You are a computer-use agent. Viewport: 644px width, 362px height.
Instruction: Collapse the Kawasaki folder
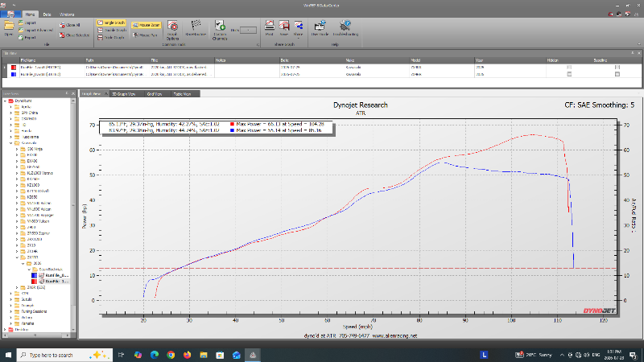tap(11, 143)
